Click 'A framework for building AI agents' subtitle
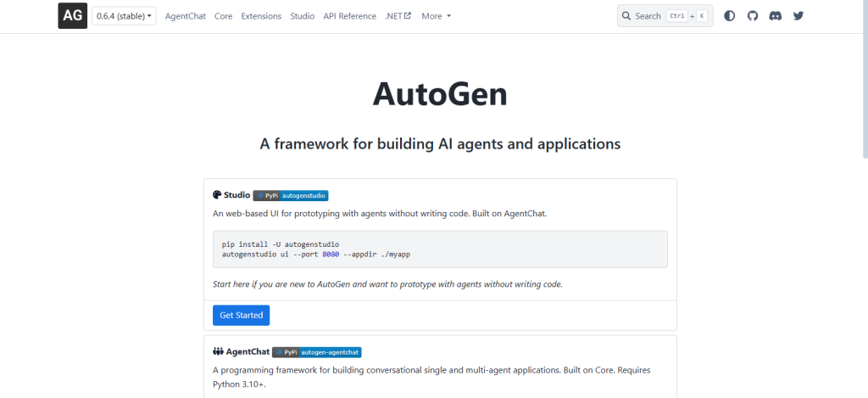This screenshot has width=868, height=398. pos(440,144)
